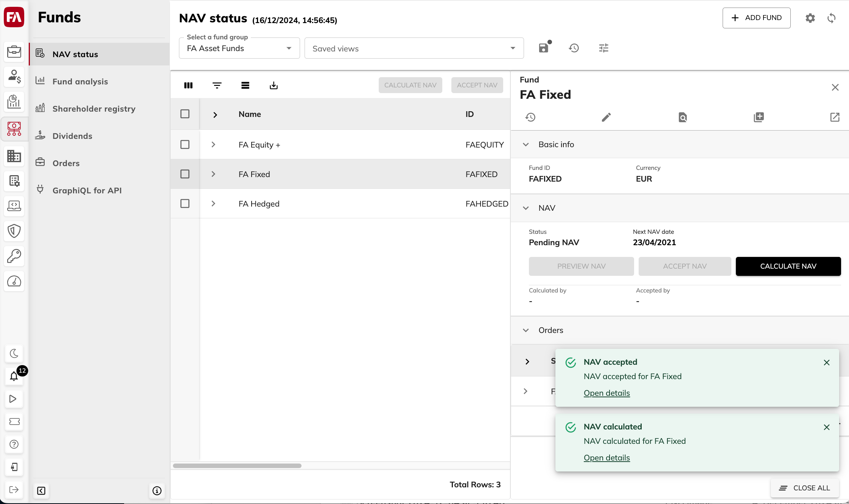Toggle checkbox for FA Fixed row
This screenshot has height=504, width=849.
[x=185, y=174]
